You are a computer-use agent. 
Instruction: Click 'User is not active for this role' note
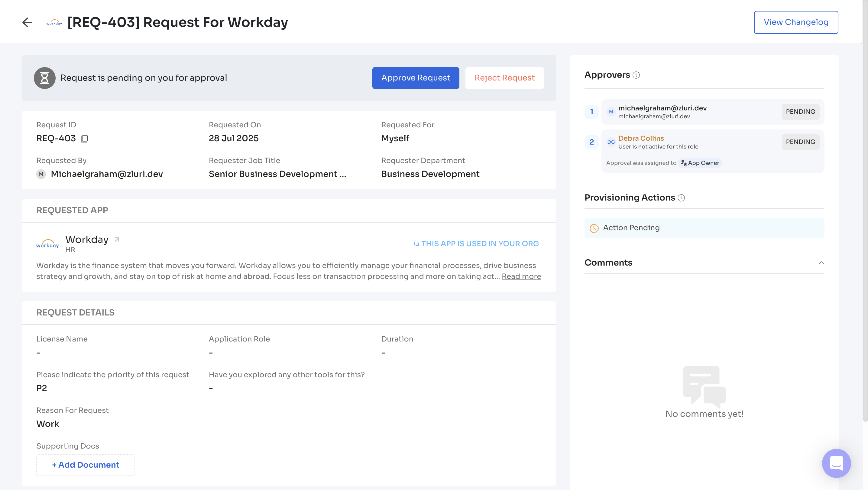click(658, 147)
